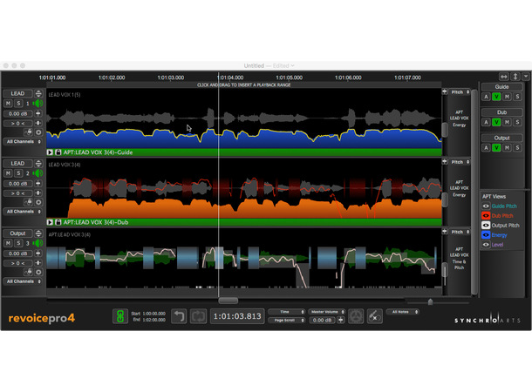Click track 2 record circle icon
Viewport: 532px width, 392px height.
coord(38,202)
